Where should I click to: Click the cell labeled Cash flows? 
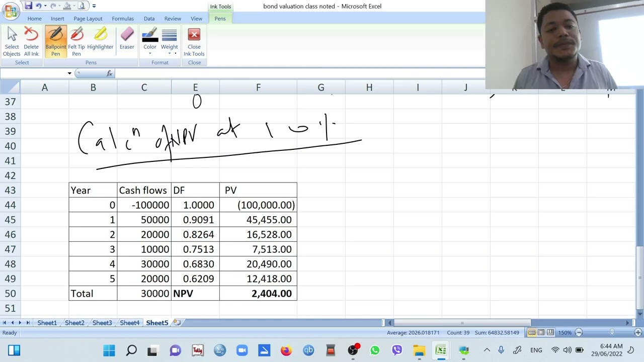pyautogui.click(x=144, y=190)
